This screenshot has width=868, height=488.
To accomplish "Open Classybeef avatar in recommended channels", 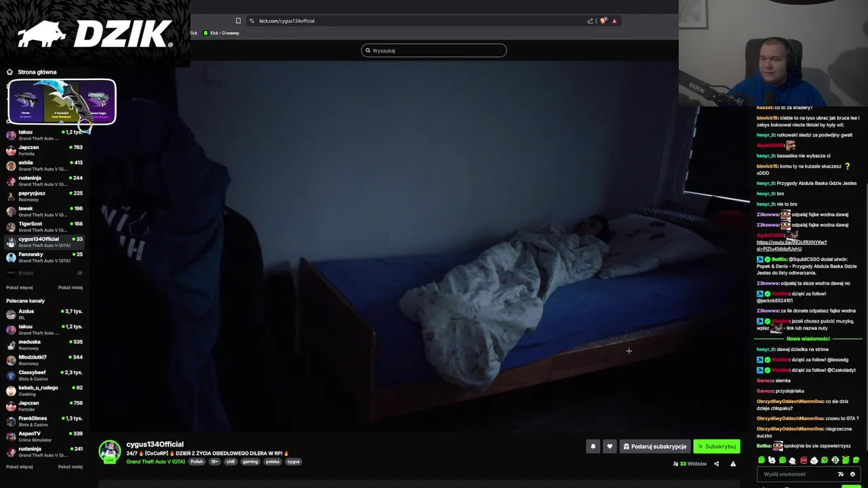I will tap(11, 375).
